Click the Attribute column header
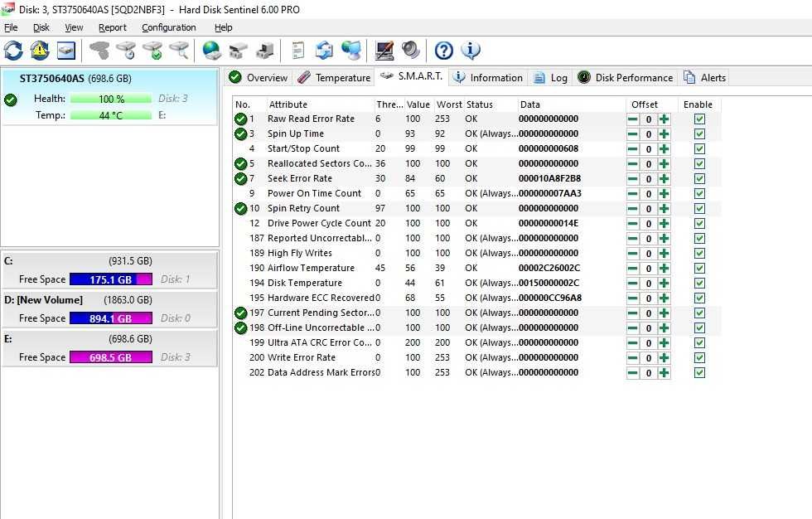 [x=320, y=104]
